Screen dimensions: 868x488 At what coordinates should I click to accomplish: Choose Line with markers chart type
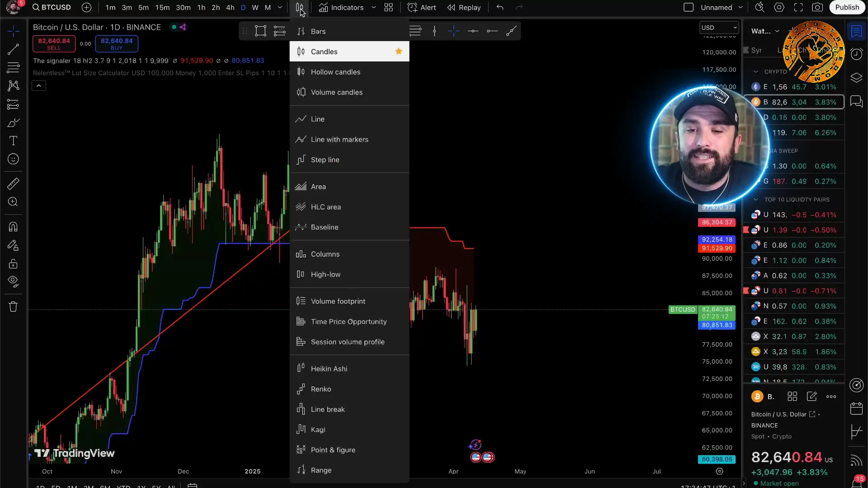click(349, 139)
